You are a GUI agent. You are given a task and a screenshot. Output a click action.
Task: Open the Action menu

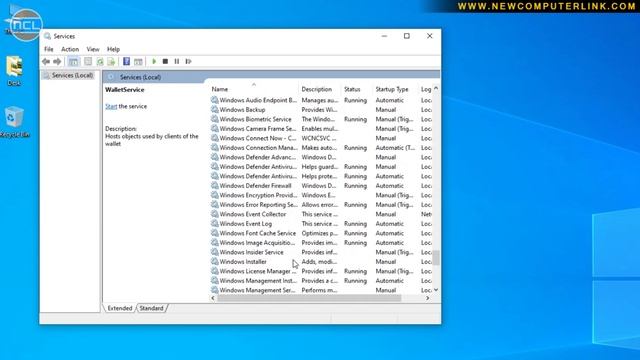click(70, 49)
